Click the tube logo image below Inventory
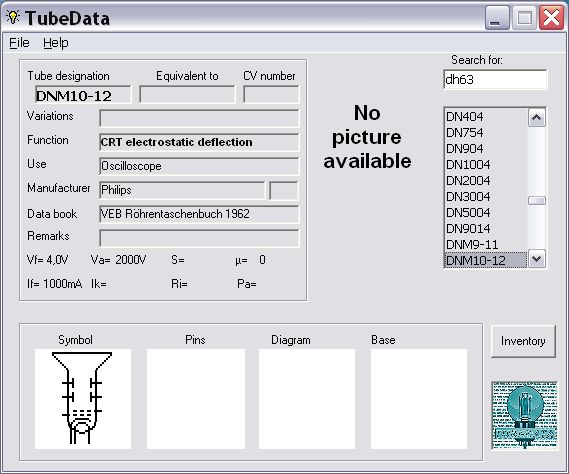Viewport: 569px width, 474px height. coord(524,416)
